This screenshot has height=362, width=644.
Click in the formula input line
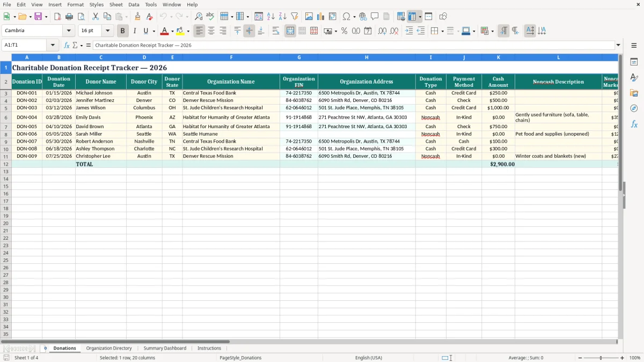click(x=354, y=46)
